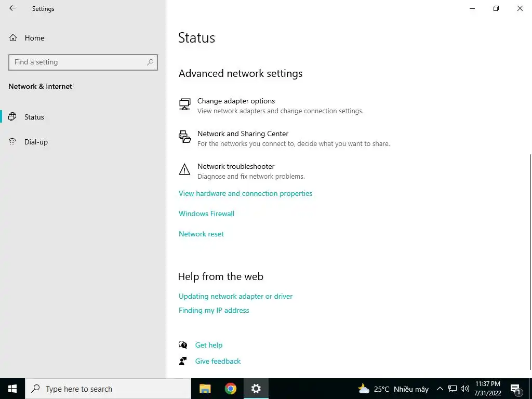
Task: Open the notification Action Center icon
Action: 515,389
